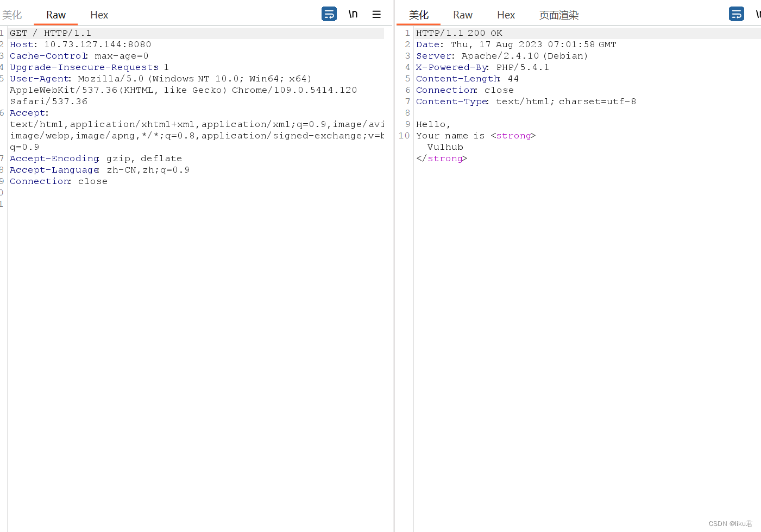Image resolution: width=761 pixels, height=532 pixels.
Task: Click the Vulhub text in response body
Action: [445, 147]
